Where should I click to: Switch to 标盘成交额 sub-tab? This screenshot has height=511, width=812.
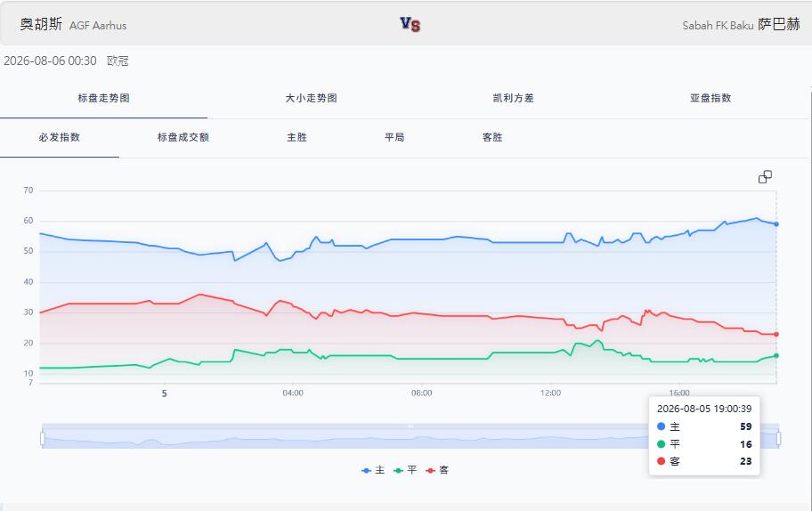coord(183,137)
